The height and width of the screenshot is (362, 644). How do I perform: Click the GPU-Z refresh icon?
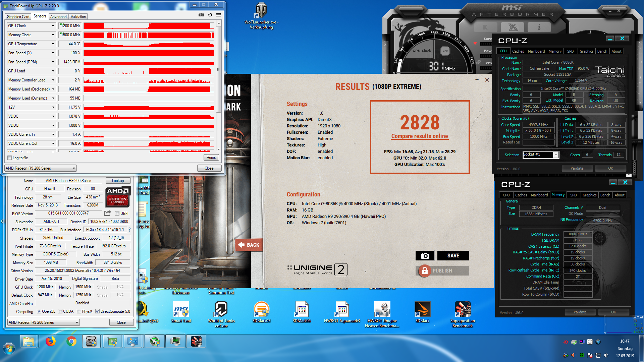point(210,15)
